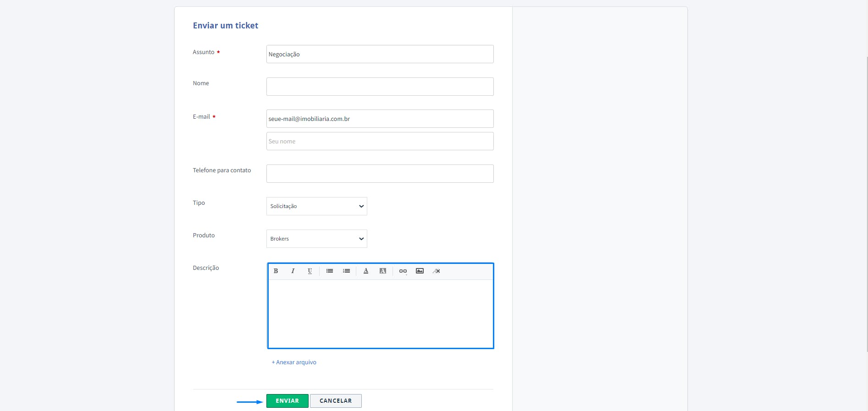Open background color picker in editor
Viewport: 868px width, 411px height.
(x=383, y=271)
